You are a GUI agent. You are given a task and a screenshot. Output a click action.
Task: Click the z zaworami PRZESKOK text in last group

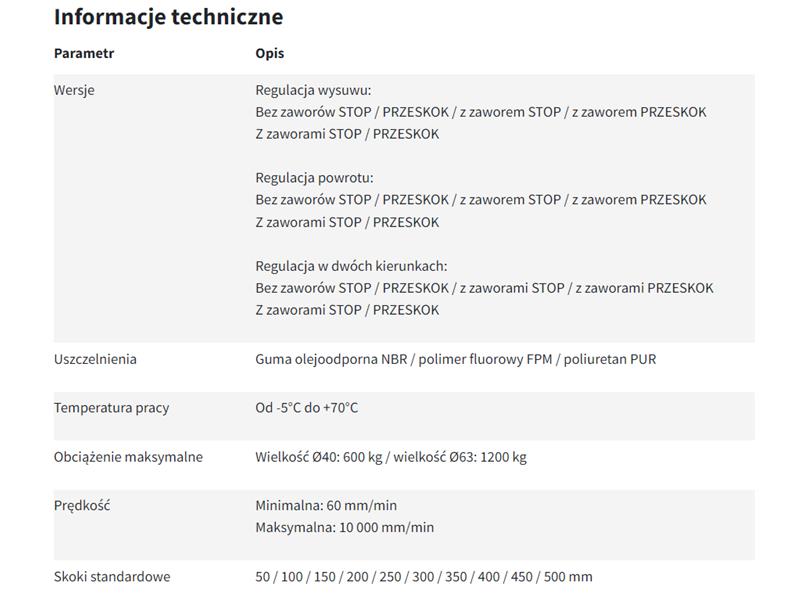[x=644, y=288]
